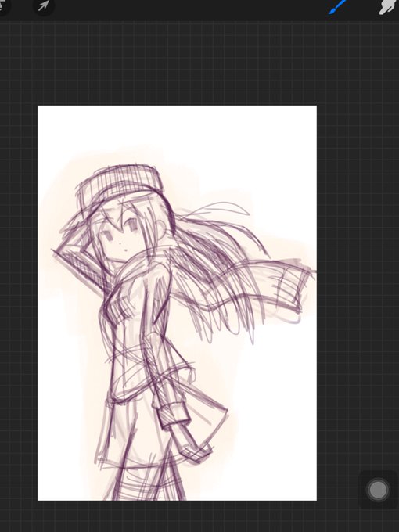This screenshot has height=532, width=399.
Task: Select the Smudge finger tool
Action: [x=389, y=7]
